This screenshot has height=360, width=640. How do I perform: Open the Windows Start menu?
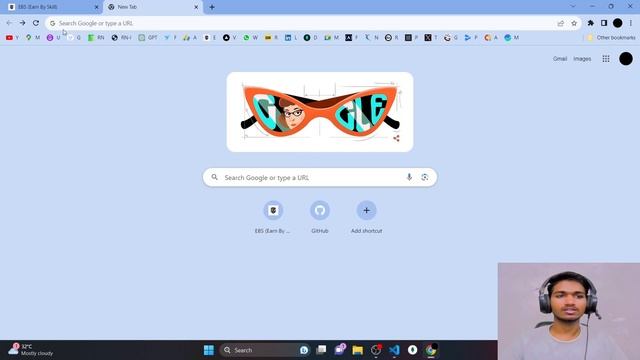[209, 350]
